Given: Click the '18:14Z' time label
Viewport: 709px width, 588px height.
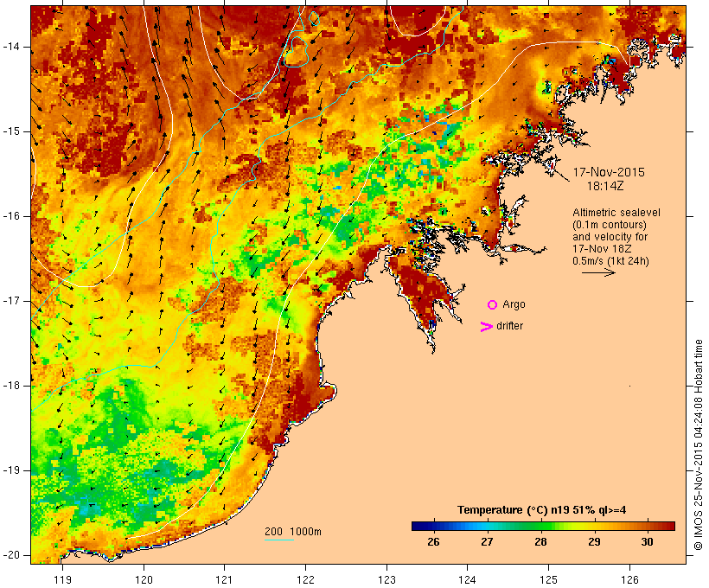Looking at the screenshot, I should click(605, 186).
